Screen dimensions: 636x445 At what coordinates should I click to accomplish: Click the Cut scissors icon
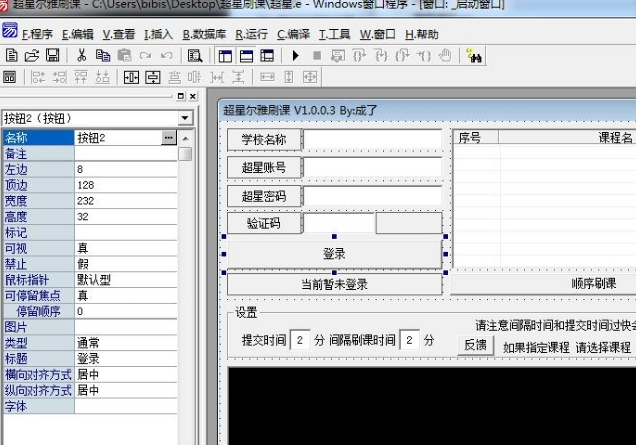tap(82, 55)
